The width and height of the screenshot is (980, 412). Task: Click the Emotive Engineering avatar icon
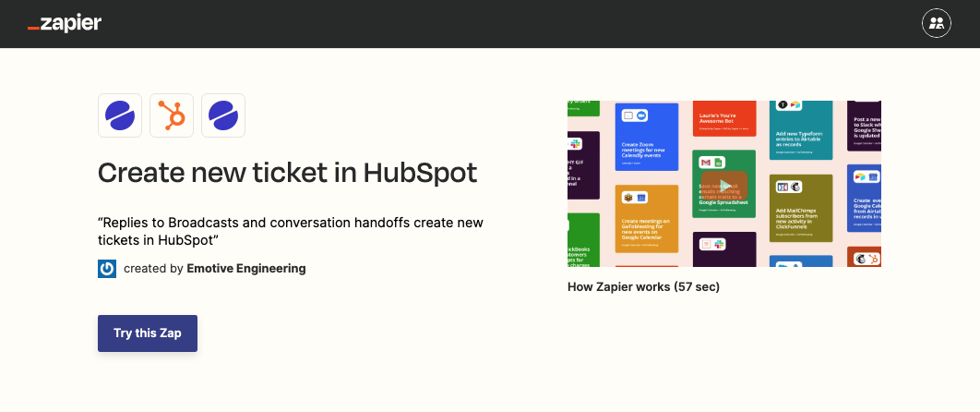[107, 269]
